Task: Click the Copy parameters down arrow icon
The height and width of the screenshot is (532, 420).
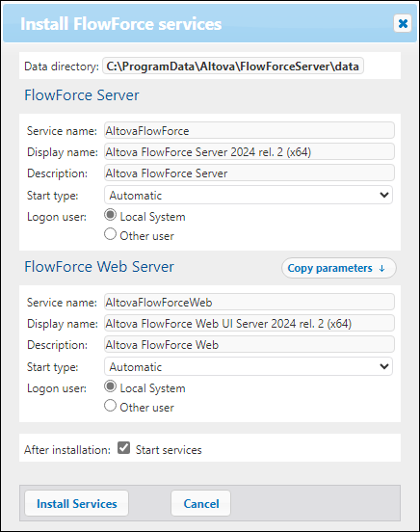Action: coord(381,268)
